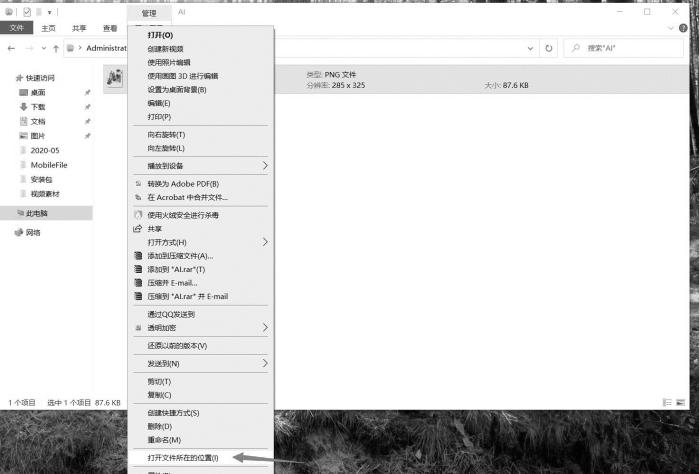Click the magnifier icon in search box
This screenshot has height=474, width=699.
(x=576, y=48)
